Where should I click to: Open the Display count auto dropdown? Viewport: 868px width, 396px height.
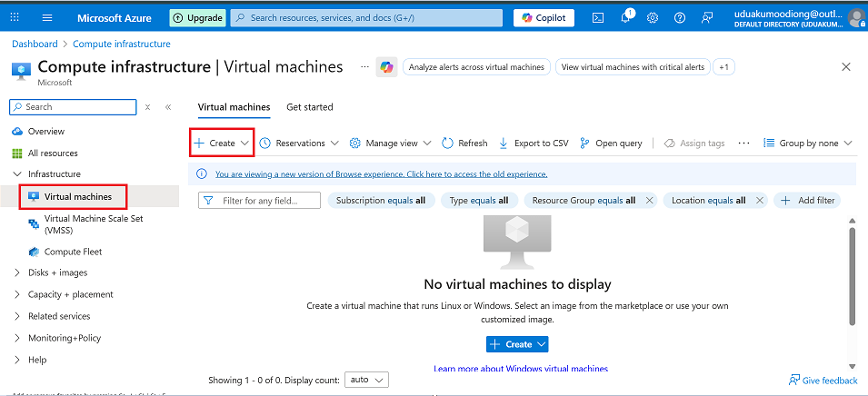tap(366, 380)
